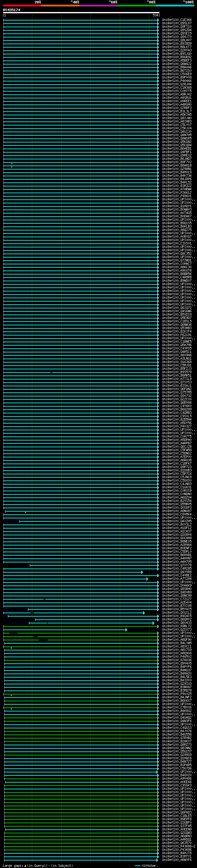Select hit label UniRef100_Q2GX73

point(177,629)
